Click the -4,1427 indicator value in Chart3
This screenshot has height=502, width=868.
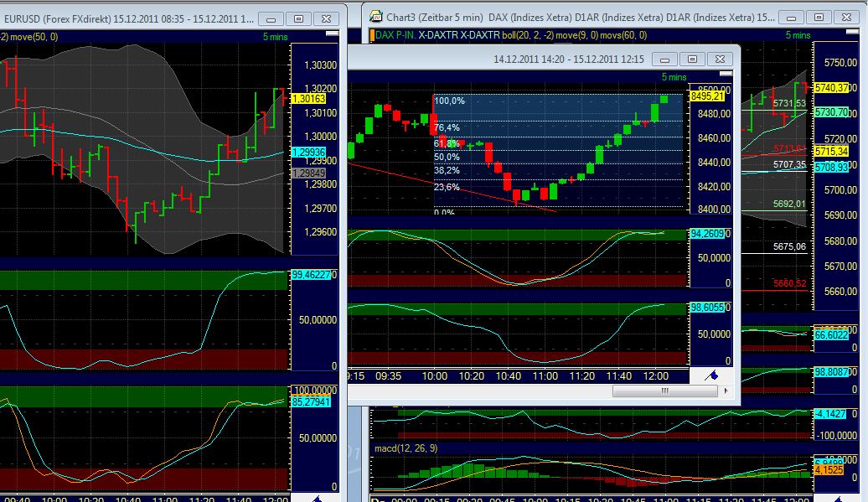coord(830,413)
